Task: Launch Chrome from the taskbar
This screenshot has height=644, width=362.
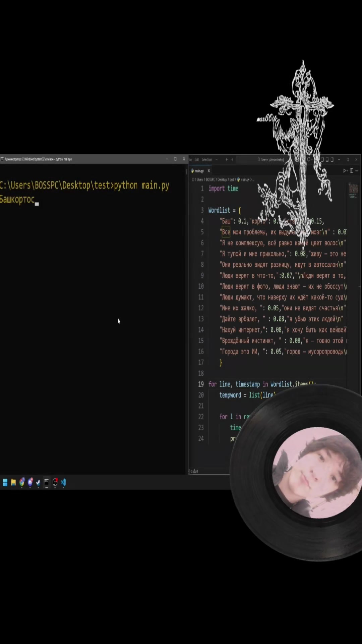Action: (22, 482)
